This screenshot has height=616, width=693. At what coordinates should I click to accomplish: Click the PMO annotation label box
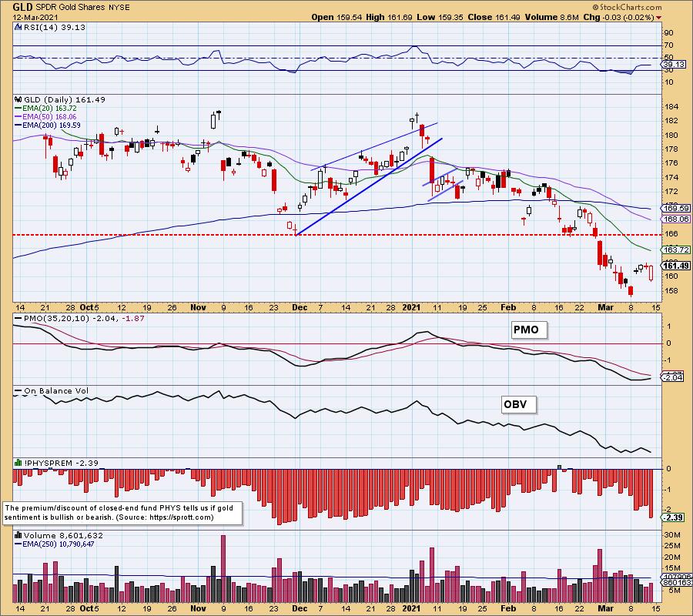[x=529, y=330]
